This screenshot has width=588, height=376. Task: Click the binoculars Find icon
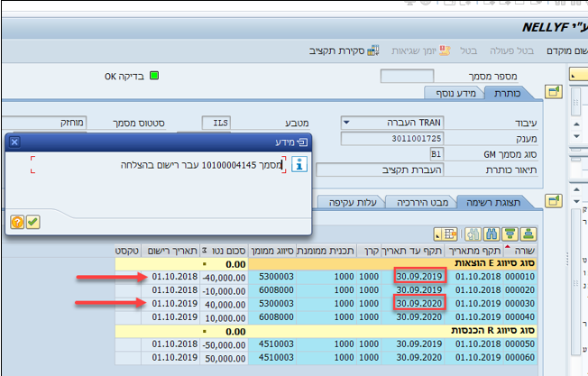pyautogui.click(x=492, y=234)
